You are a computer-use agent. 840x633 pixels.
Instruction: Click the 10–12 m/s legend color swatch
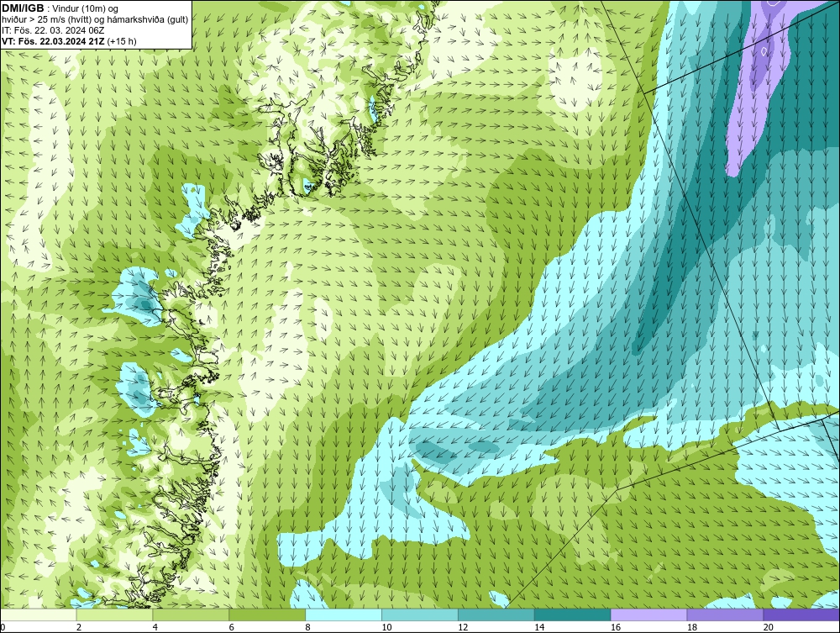tap(420, 615)
